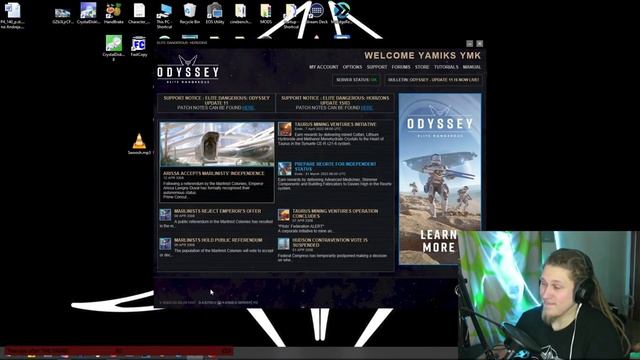Open the Tutorials menu item

tap(446, 67)
